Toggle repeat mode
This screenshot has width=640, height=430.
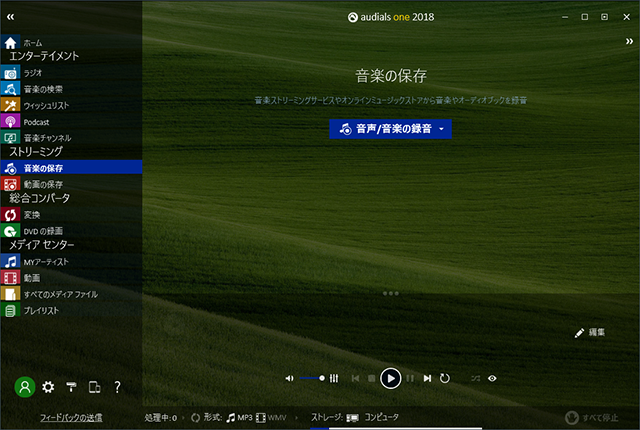tap(444, 378)
